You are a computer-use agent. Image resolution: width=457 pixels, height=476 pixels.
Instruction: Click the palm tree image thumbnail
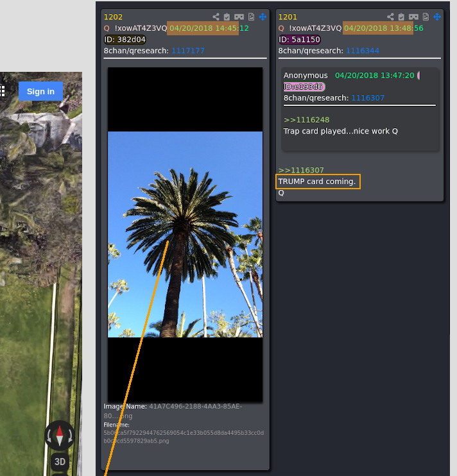185,234
